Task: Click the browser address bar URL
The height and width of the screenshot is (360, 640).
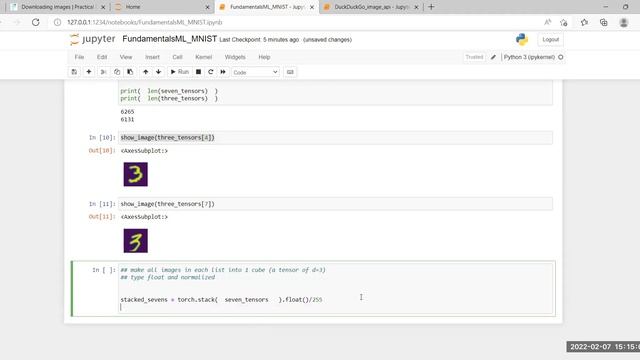Action: point(145,22)
